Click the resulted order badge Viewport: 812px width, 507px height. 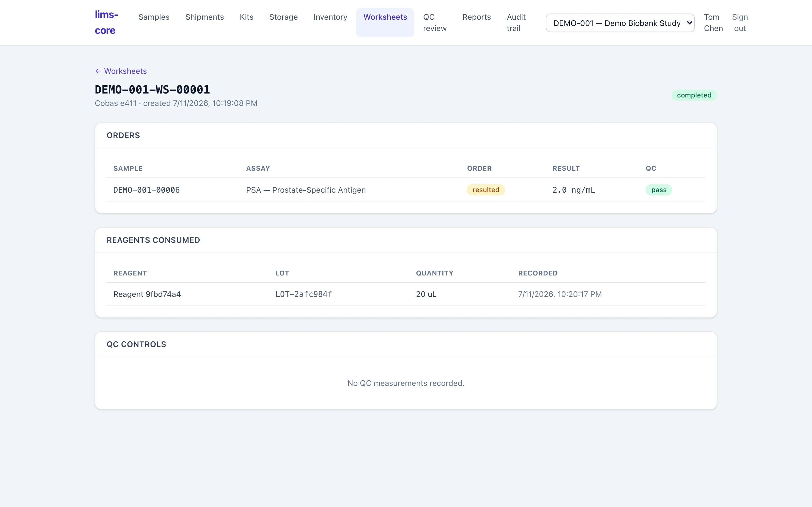point(486,190)
